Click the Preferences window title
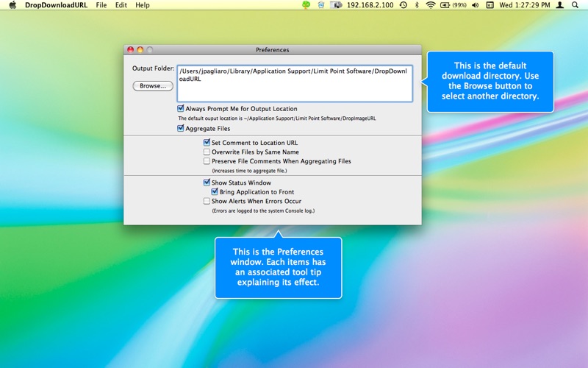 [272, 50]
